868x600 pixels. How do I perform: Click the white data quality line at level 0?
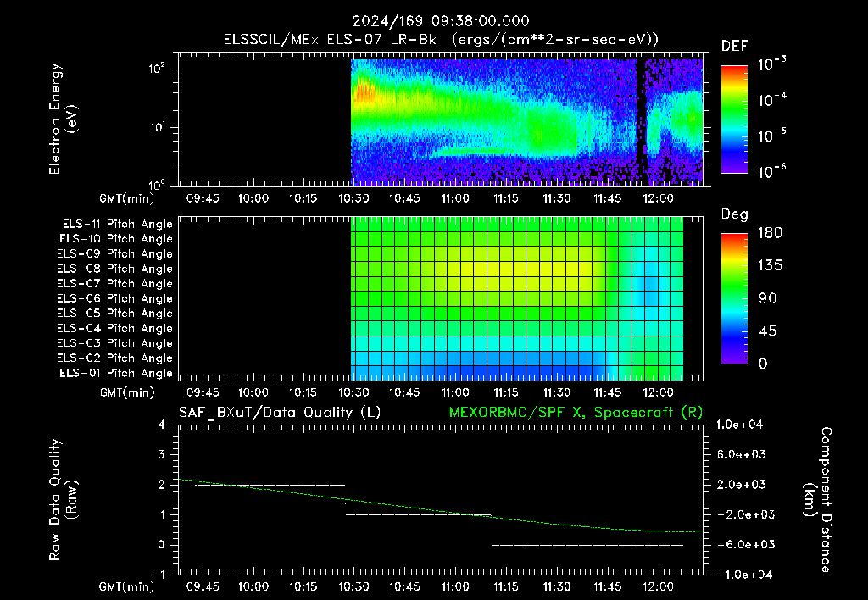click(587, 545)
